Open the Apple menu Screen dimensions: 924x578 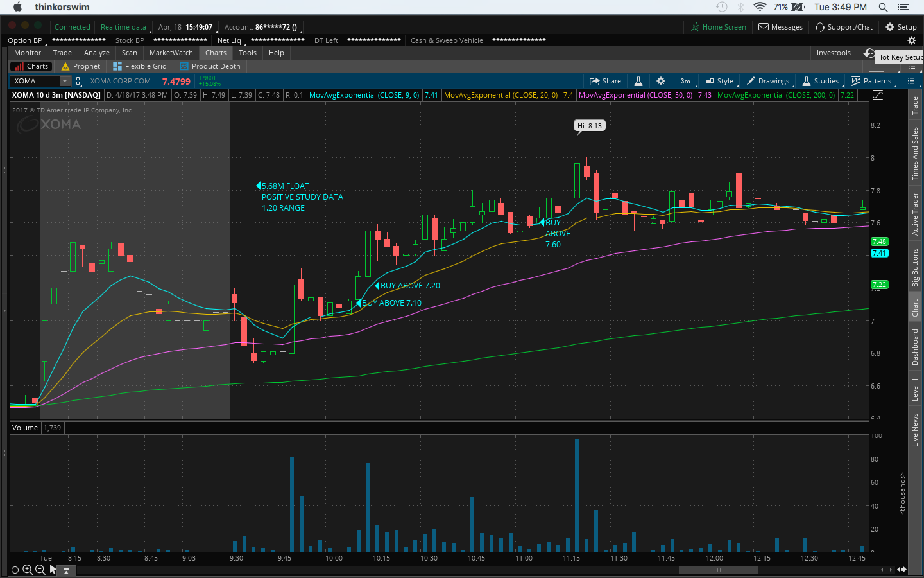[17, 7]
